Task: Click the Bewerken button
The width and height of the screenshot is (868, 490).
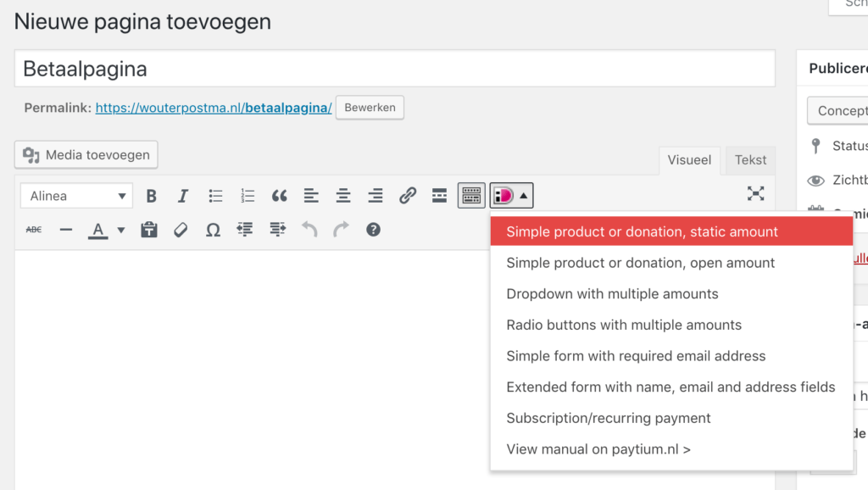Action: tap(370, 107)
